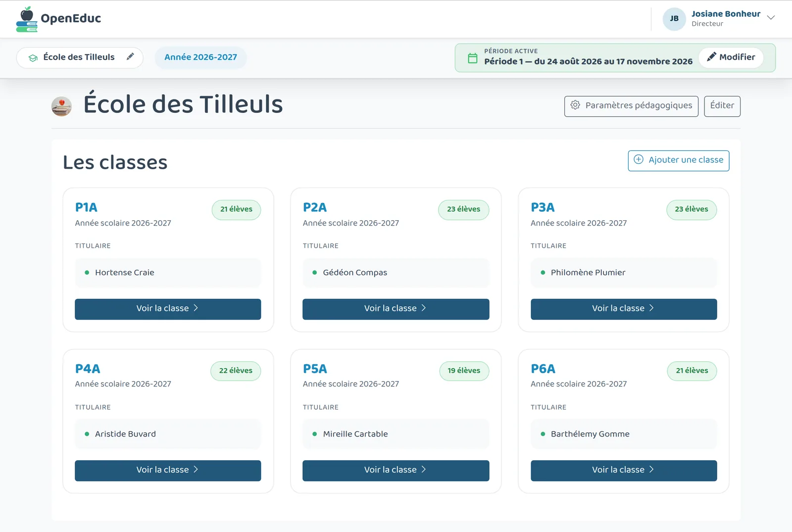
Task: Click teacher Mireille Cartable
Action: (x=355, y=434)
